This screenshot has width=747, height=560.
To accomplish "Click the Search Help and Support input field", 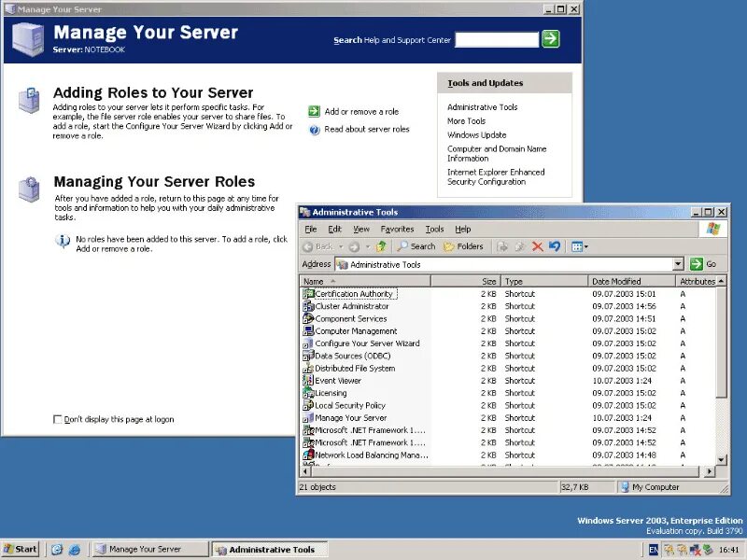I will point(497,39).
